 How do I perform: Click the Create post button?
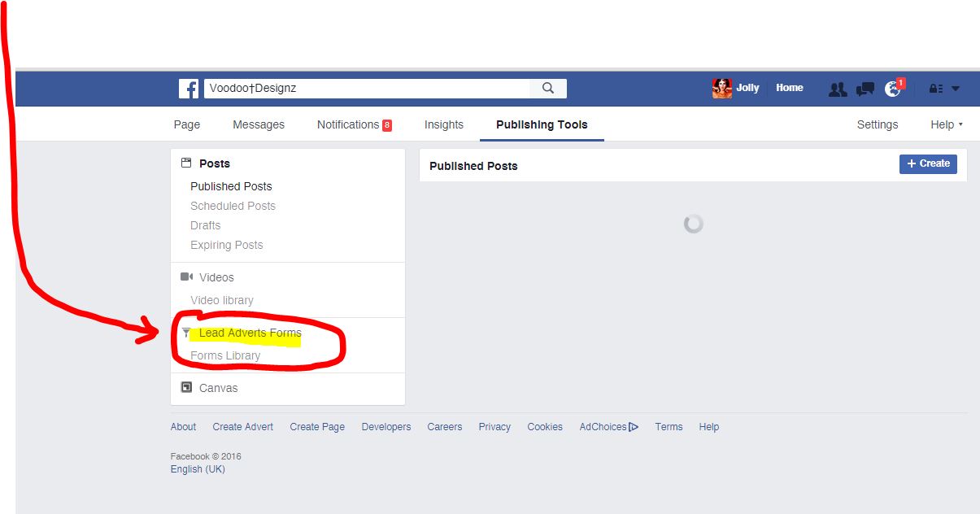pyautogui.click(x=928, y=163)
